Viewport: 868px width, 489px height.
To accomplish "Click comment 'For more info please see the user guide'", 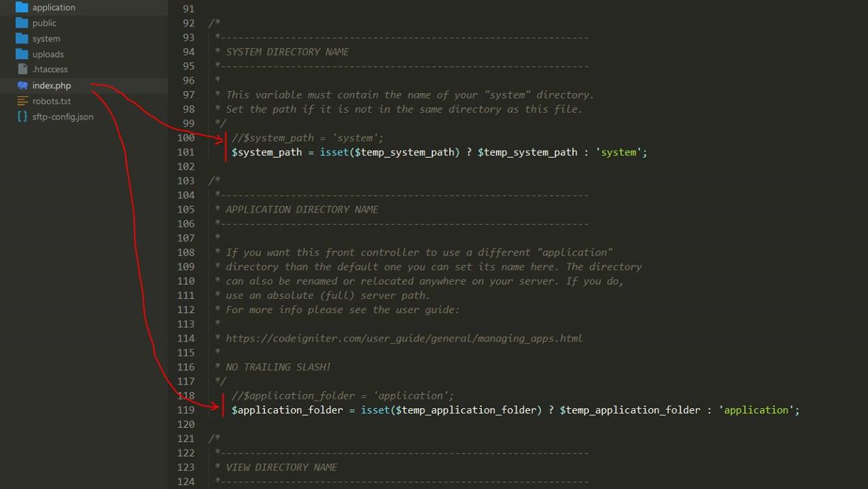I will coord(343,310).
